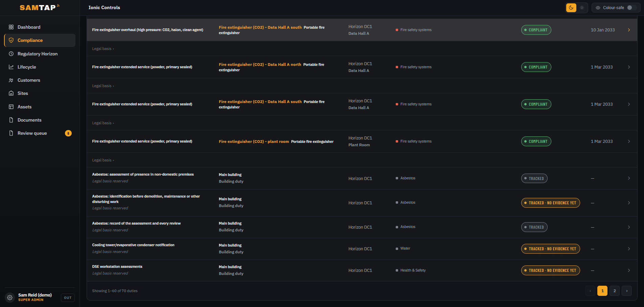The image size is (644, 307).
Task: Select page 1 in pagination
Action: [602, 291]
